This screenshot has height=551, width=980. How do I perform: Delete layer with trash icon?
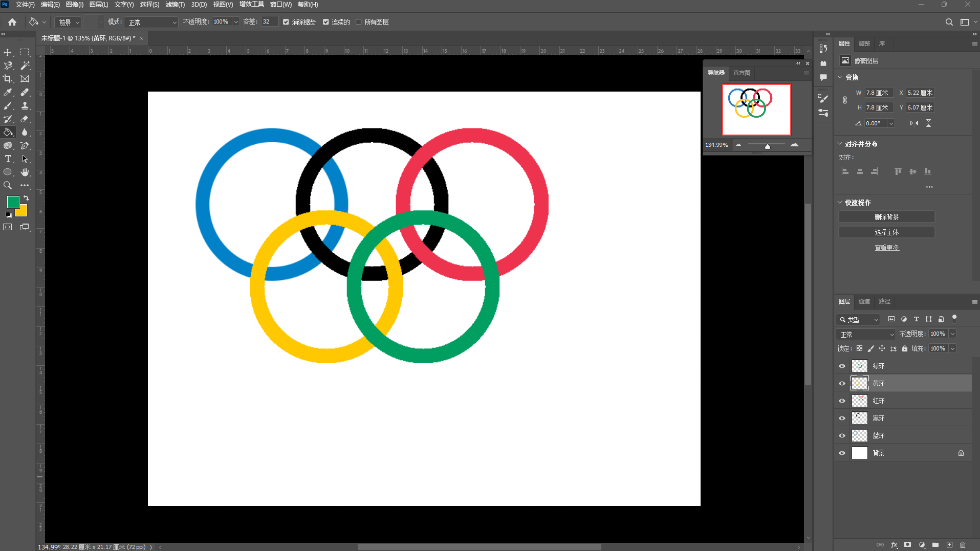coord(963,545)
